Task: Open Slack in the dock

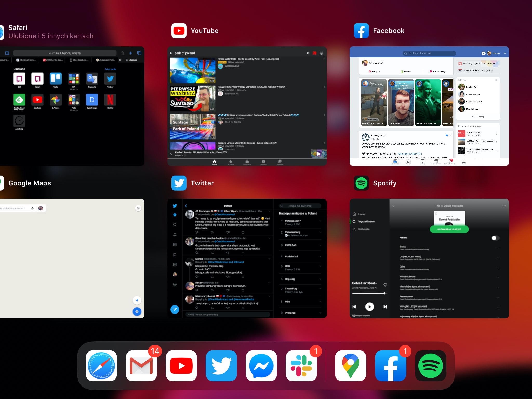Action: pos(301,366)
